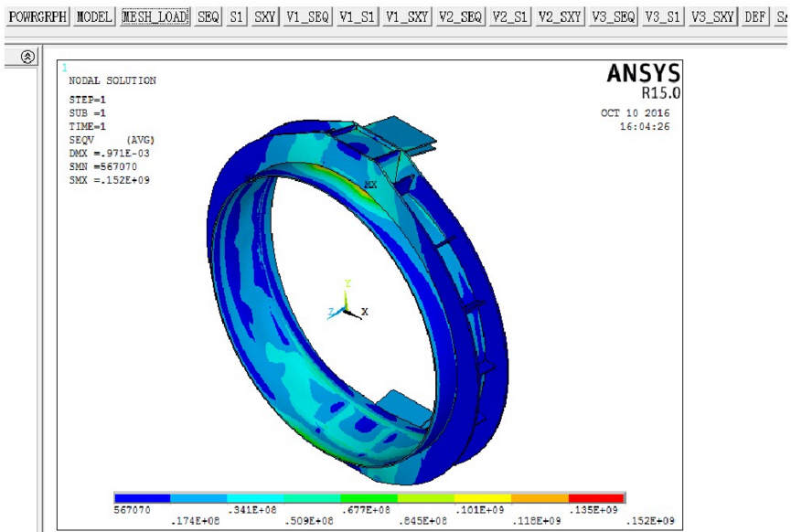Collapse the panel using the double-chevron icon
Image resolution: width=791 pixels, height=532 pixels.
[27, 57]
